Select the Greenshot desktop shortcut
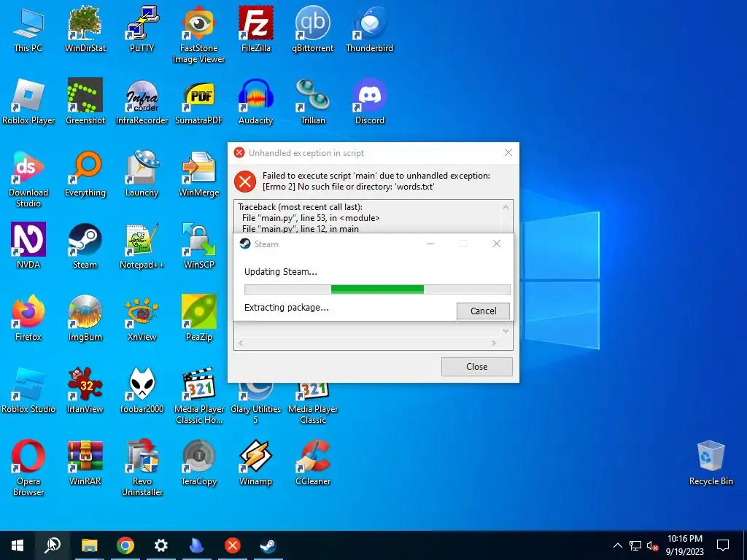This screenshot has width=747, height=560. [x=85, y=101]
